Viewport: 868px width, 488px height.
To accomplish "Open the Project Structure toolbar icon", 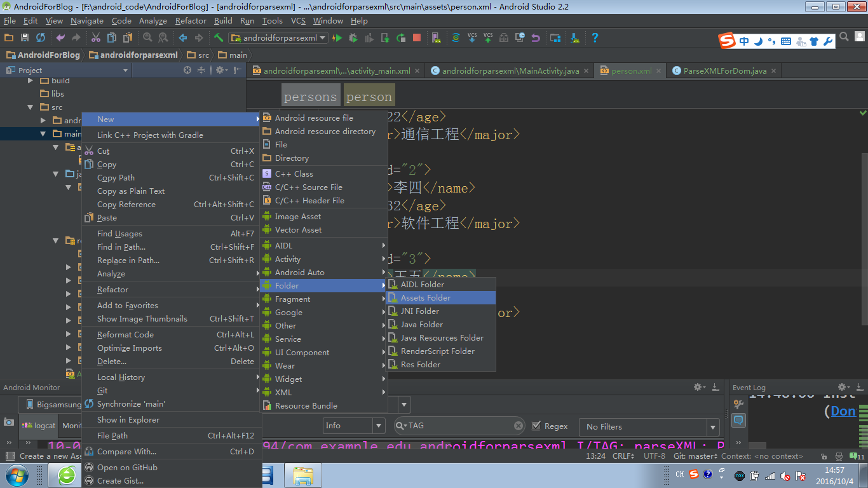I will (555, 37).
